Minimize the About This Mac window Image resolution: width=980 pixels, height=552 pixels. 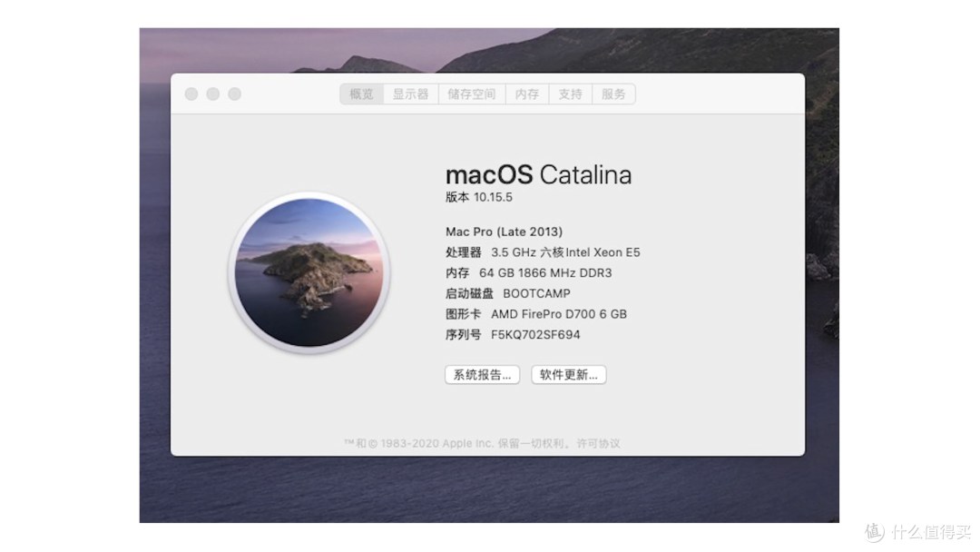pyautogui.click(x=213, y=94)
